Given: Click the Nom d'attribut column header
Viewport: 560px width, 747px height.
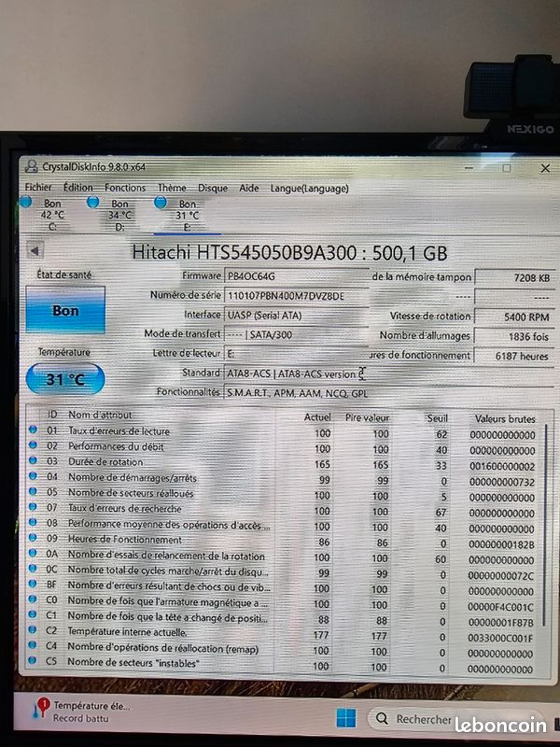Looking at the screenshot, I should (x=100, y=415).
